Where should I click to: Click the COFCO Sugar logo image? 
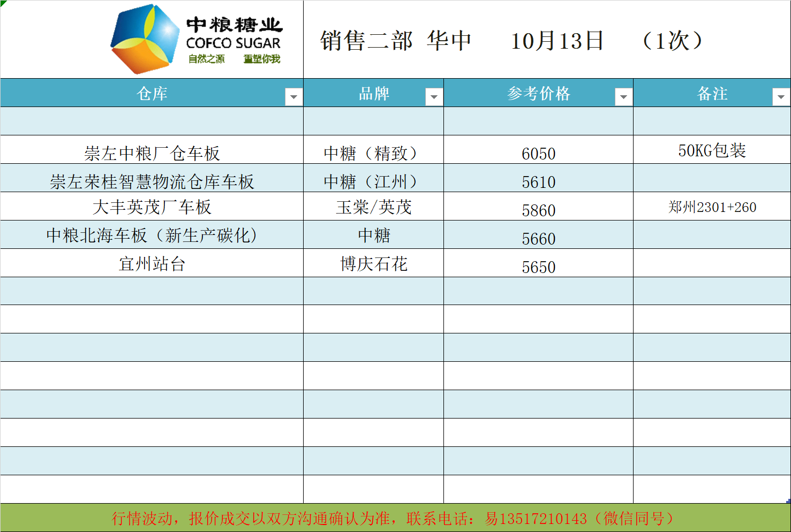(x=196, y=40)
